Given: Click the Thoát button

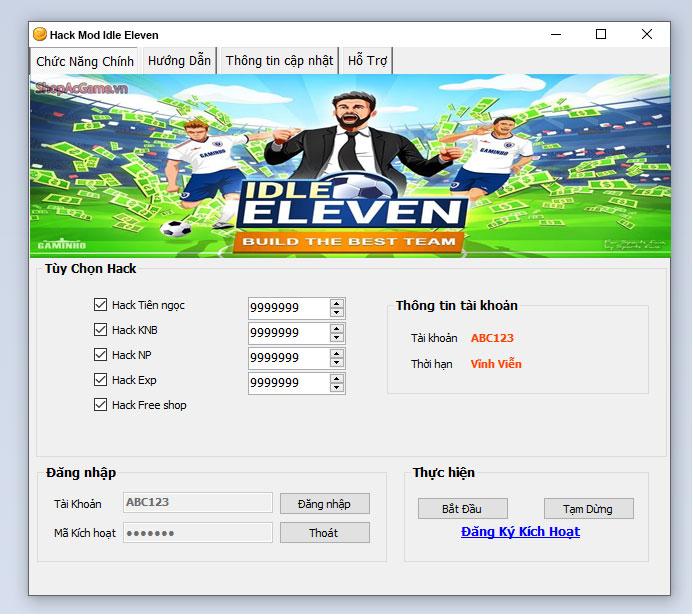Looking at the screenshot, I should coord(324,533).
